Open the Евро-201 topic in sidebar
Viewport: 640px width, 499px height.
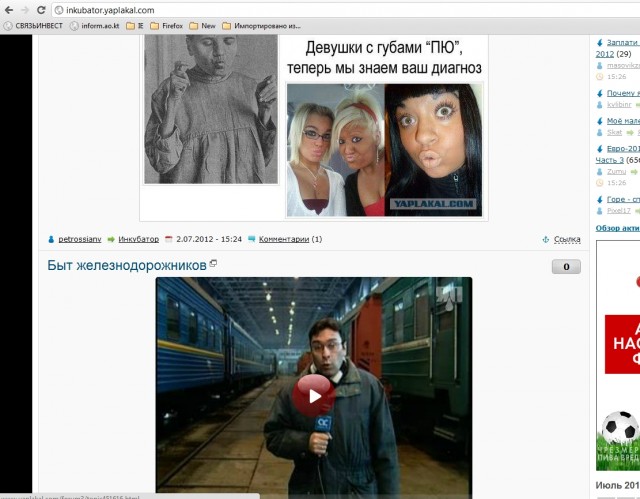(620, 149)
